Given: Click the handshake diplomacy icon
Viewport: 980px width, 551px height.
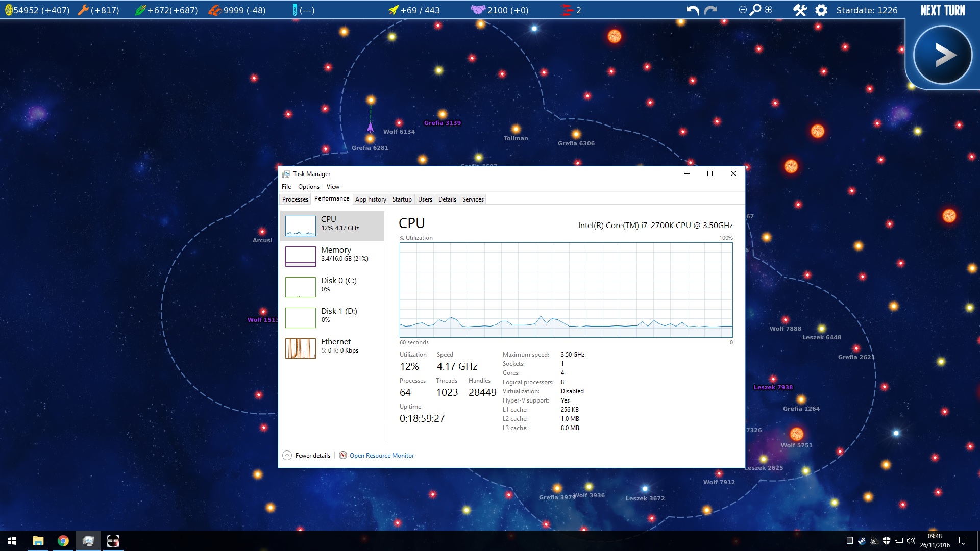Looking at the screenshot, I should [x=478, y=10].
